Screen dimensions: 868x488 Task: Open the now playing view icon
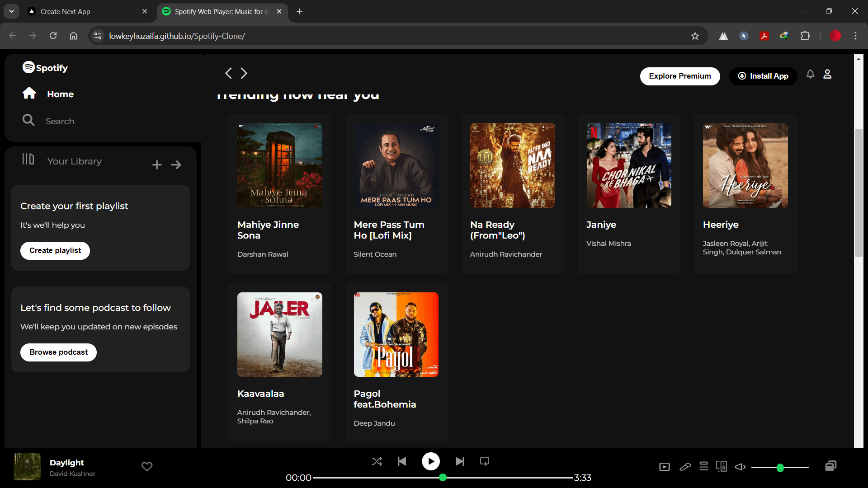click(665, 467)
